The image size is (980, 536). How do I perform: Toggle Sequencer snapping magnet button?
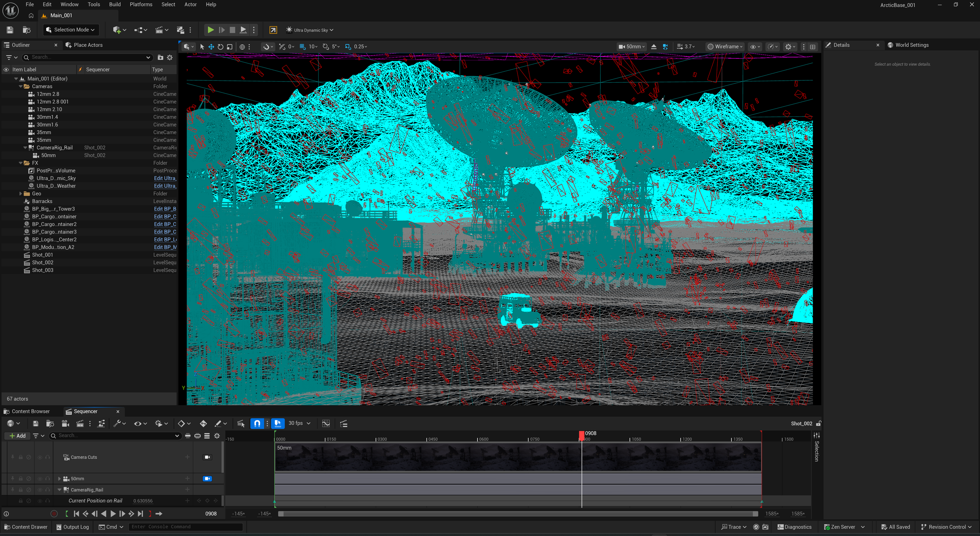pos(257,423)
